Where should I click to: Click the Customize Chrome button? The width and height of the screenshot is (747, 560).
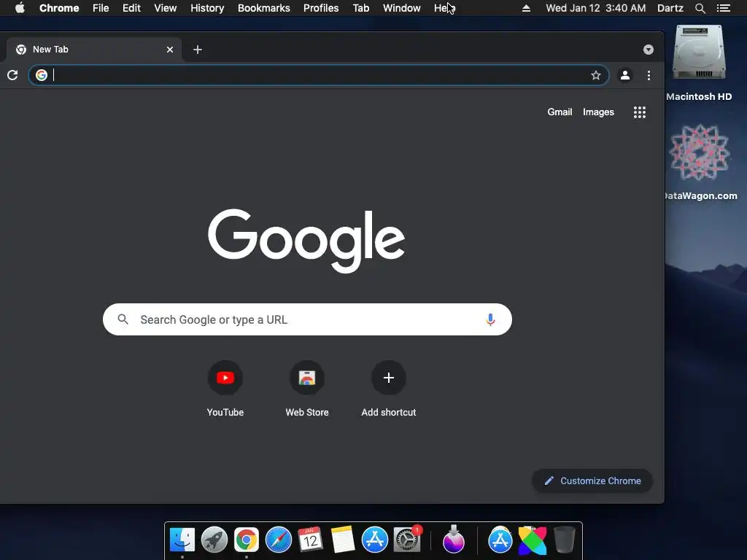pyautogui.click(x=592, y=481)
